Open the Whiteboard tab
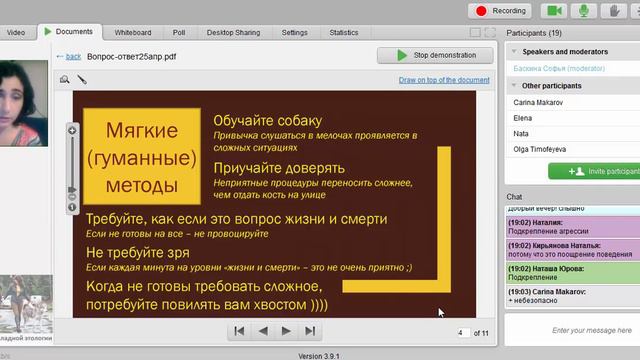The width and height of the screenshot is (640, 360). (x=133, y=32)
